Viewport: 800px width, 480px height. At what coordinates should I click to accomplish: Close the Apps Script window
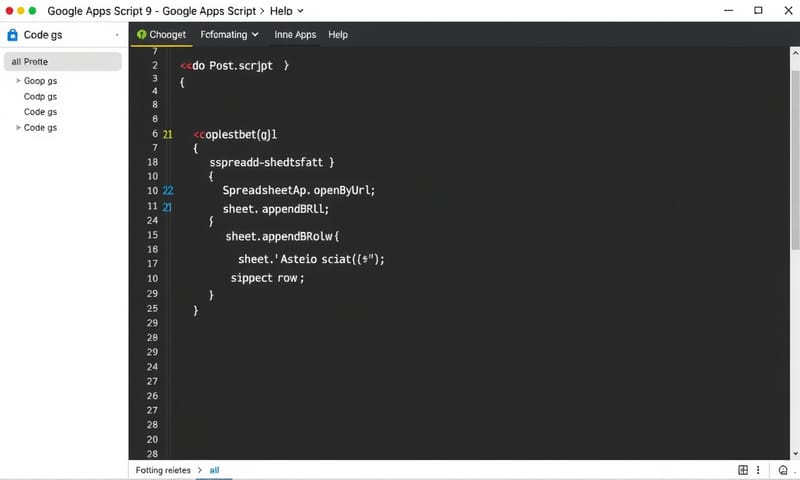788,11
